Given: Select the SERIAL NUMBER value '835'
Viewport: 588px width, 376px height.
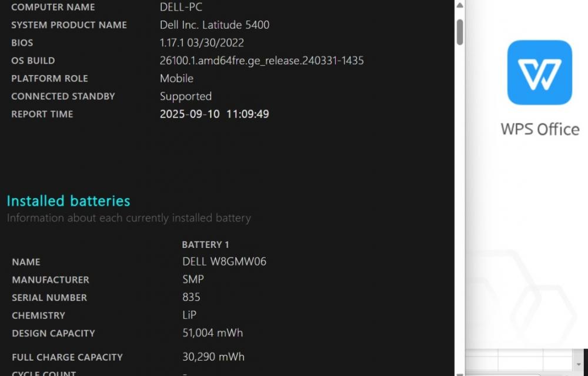Looking at the screenshot, I should (191, 297).
